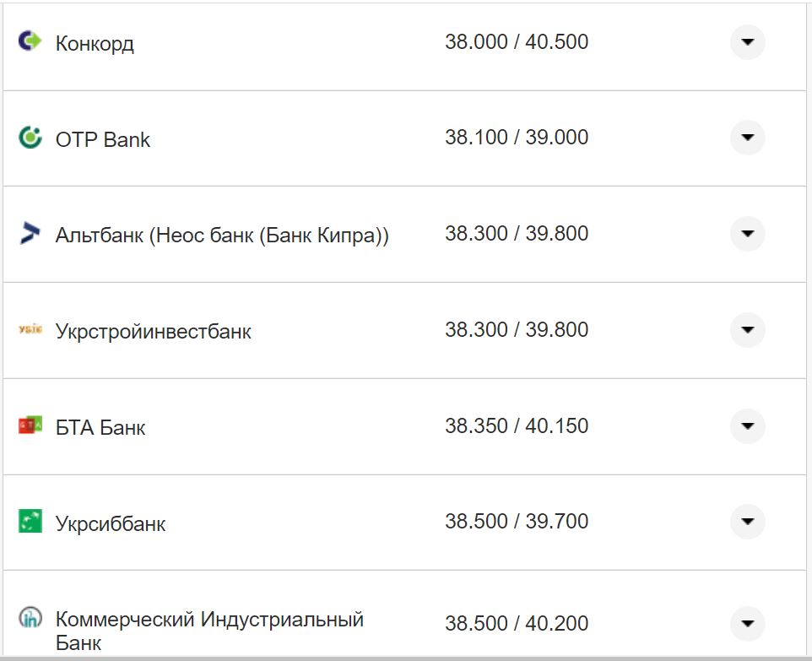This screenshot has width=812, height=661.
Task: Expand details for Коммерческий Индустриальный Банк
Action: tap(747, 622)
